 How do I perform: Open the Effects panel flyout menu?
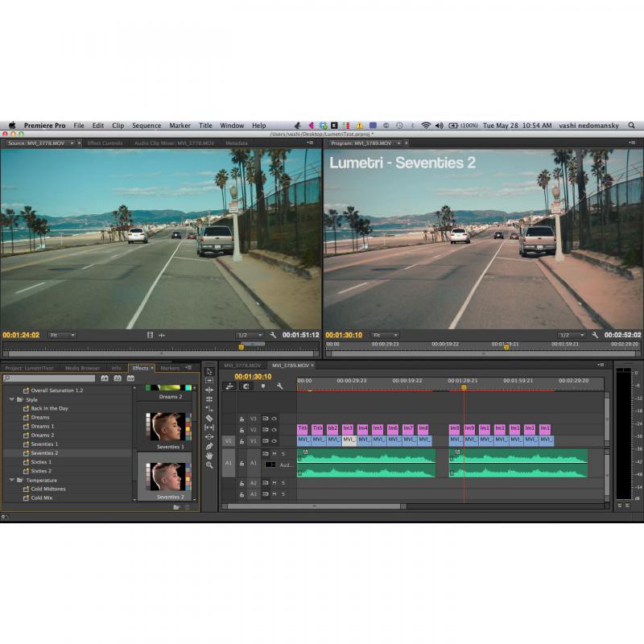(188, 368)
